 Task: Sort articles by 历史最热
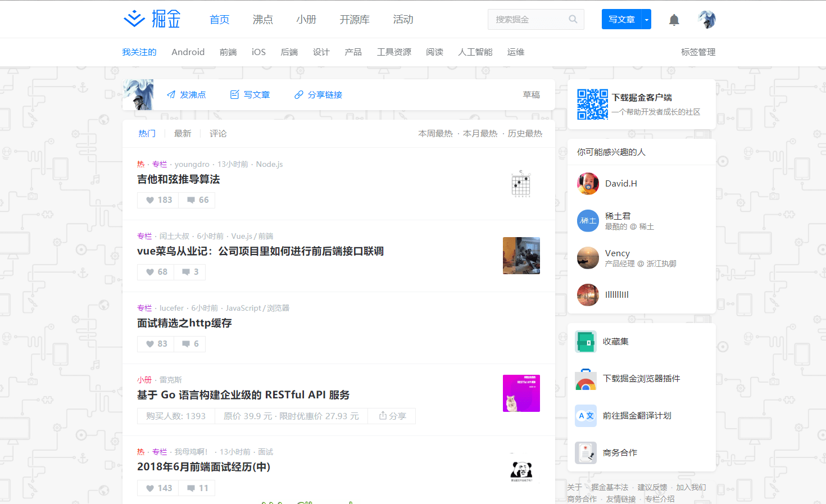click(524, 133)
